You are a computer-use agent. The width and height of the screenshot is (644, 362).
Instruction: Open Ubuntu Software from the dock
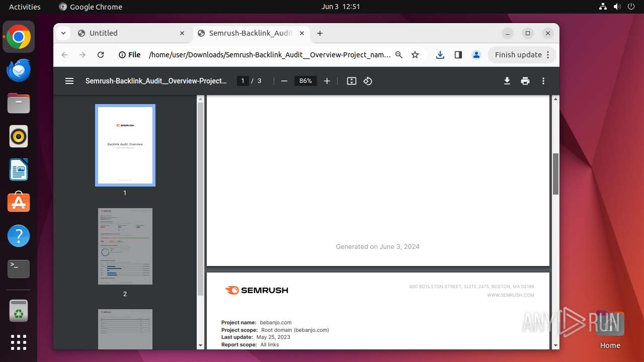(19, 203)
